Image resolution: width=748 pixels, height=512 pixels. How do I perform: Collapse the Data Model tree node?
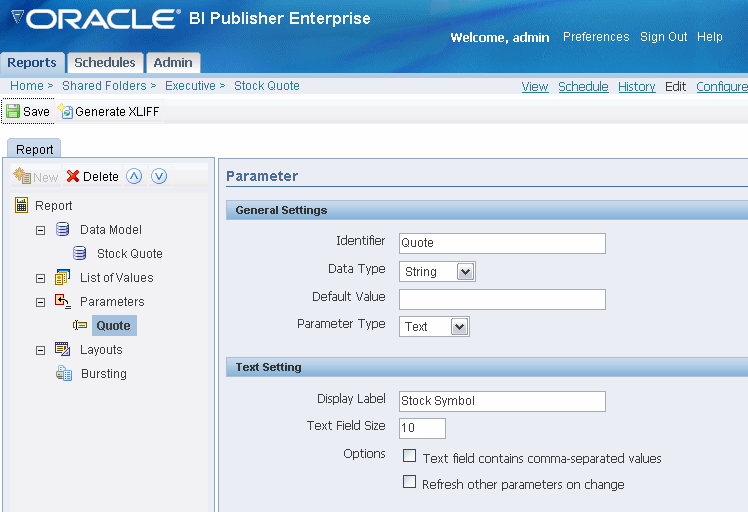click(x=41, y=230)
